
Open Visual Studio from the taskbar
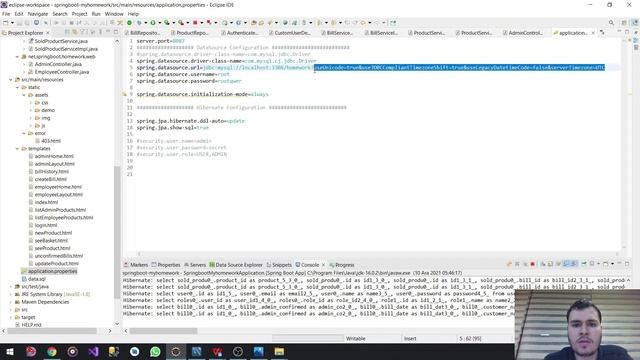(93, 351)
